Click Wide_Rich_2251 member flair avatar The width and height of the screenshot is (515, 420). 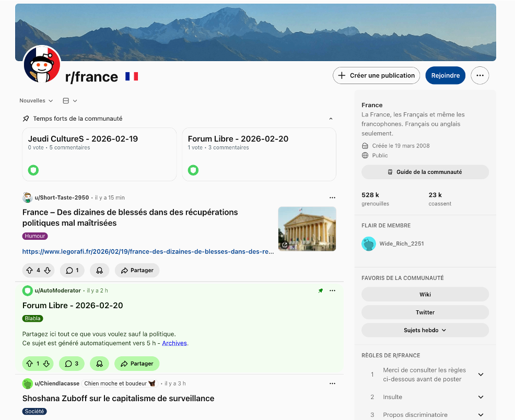(369, 243)
